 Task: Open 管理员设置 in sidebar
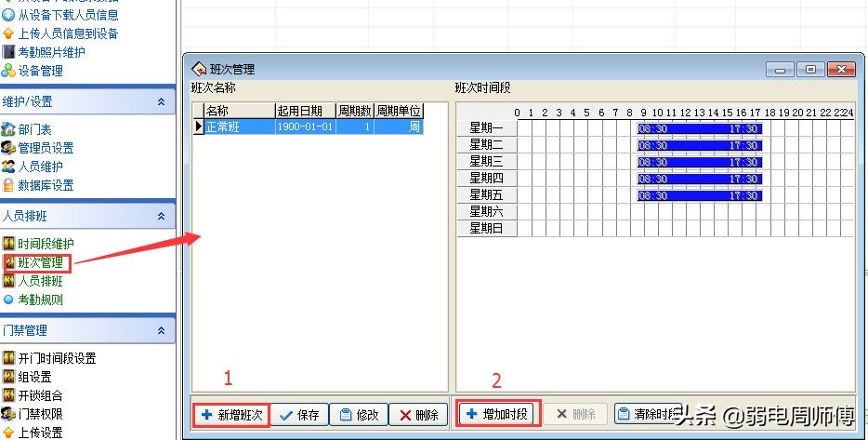coord(46,148)
